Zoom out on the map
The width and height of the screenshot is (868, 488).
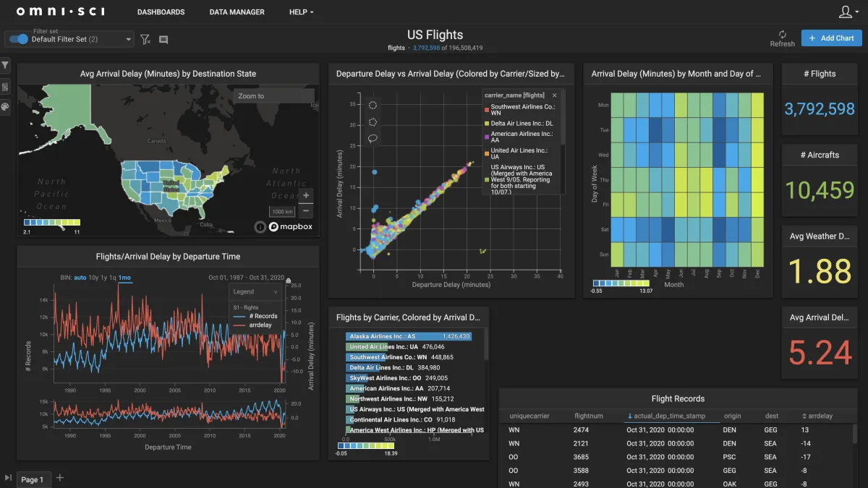[x=307, y=211]
